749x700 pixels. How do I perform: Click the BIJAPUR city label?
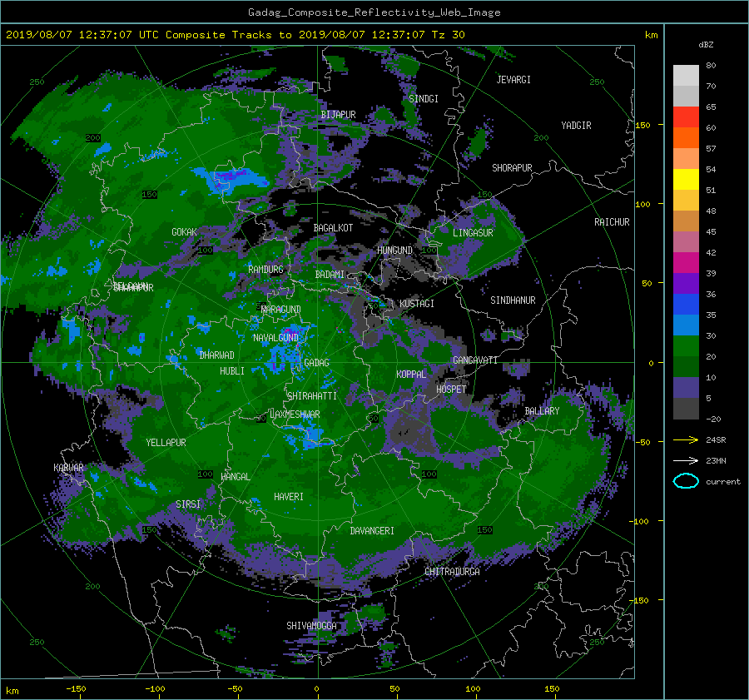point(338,115)
